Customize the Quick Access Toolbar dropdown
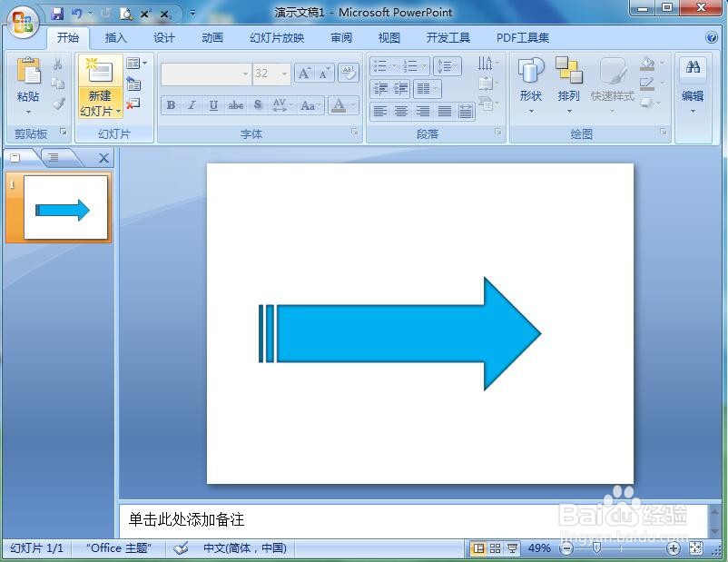The image size is (728, 562). 192,14
